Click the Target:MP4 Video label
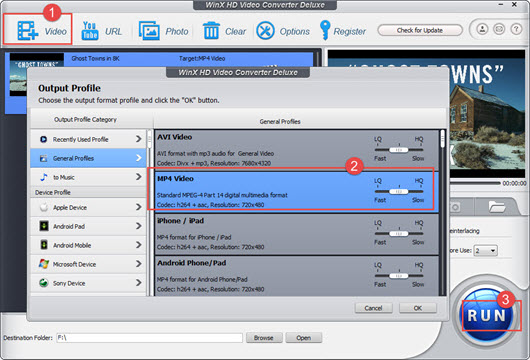The height and width of the screenshot is (360, 530). click(x=202, y=58)
